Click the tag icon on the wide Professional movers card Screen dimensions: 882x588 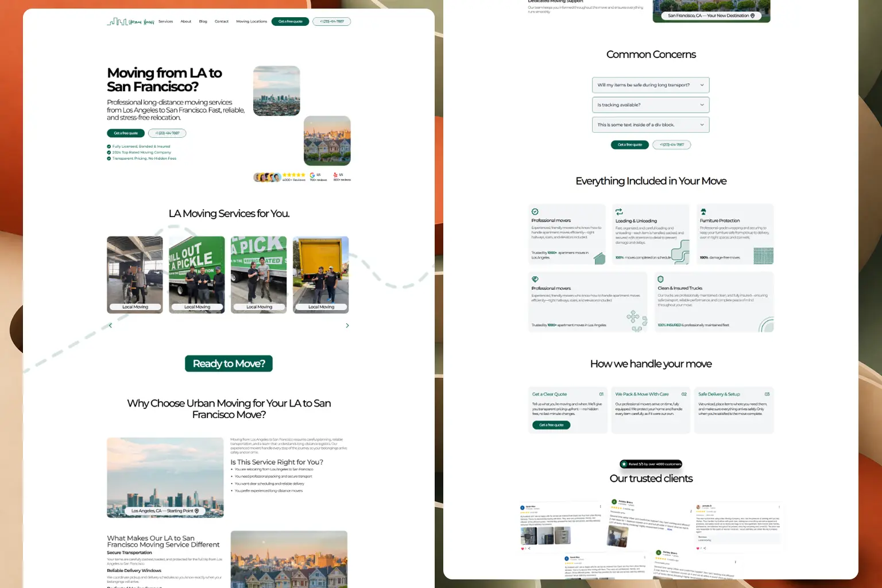click(x=535, y=280)
